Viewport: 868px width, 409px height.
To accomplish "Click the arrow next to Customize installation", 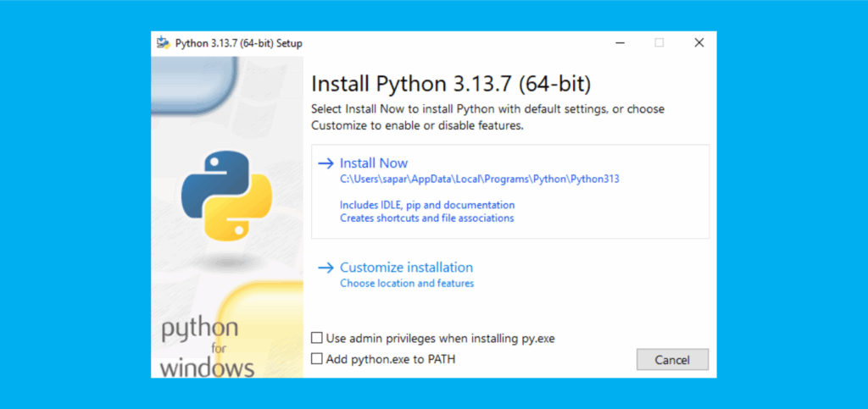I will point(325,268).
